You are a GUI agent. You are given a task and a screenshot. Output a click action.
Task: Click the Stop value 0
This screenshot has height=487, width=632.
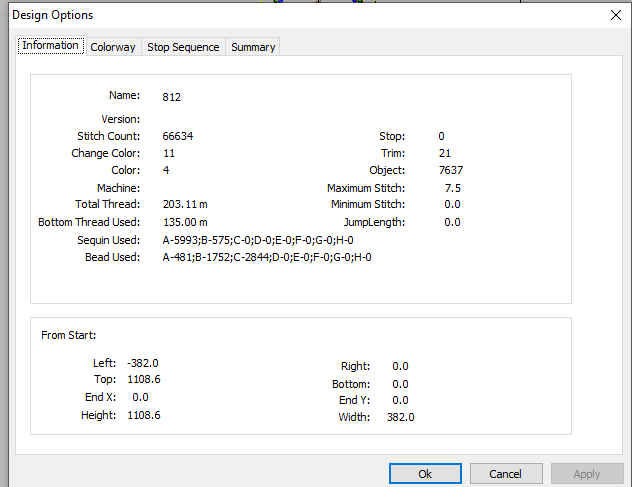tap(441, 136)
